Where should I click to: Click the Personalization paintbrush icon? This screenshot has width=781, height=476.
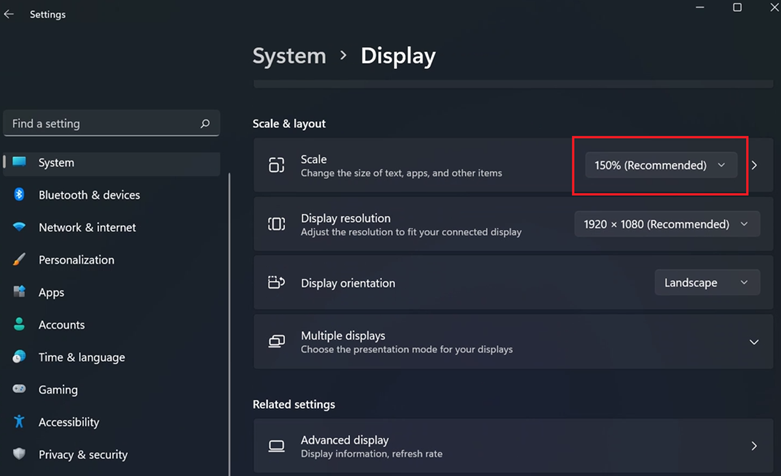coord(19,260)
